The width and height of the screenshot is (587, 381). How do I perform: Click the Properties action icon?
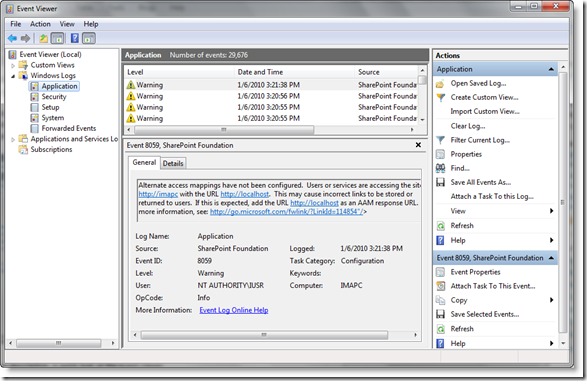pyautogui.click(x=441, y=154)
